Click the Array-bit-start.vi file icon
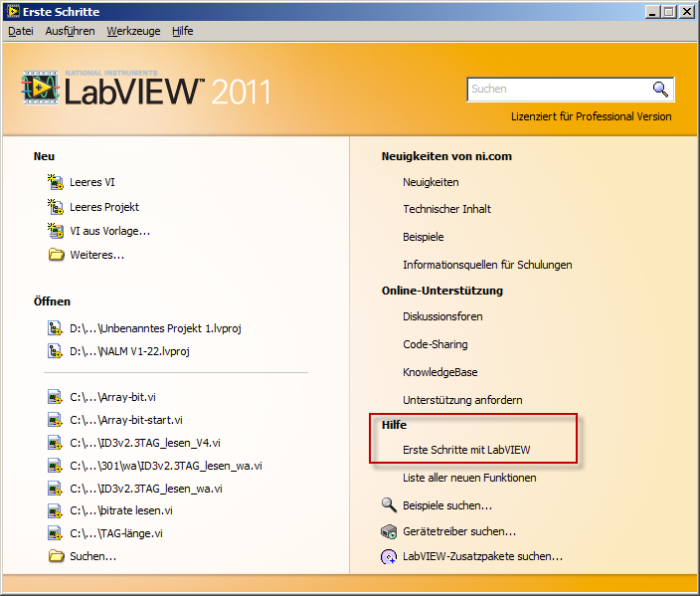This screenshot has width=700, height=596. [55, 420]
